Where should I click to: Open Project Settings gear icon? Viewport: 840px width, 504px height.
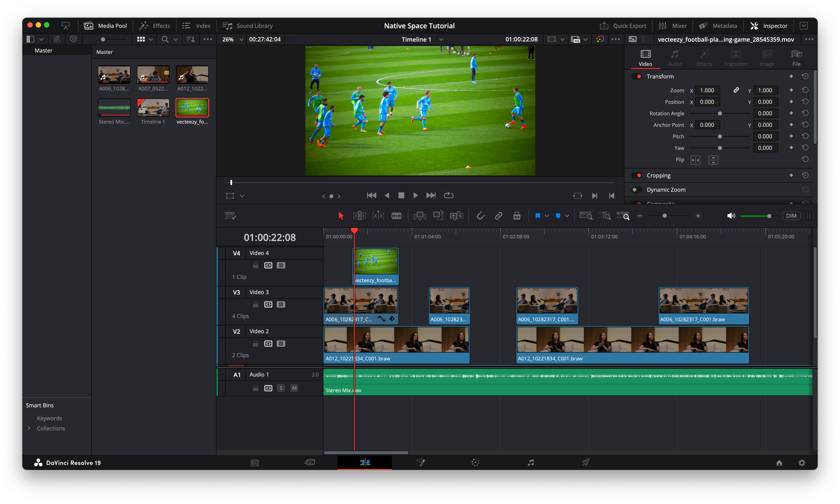tap(802, 462)
